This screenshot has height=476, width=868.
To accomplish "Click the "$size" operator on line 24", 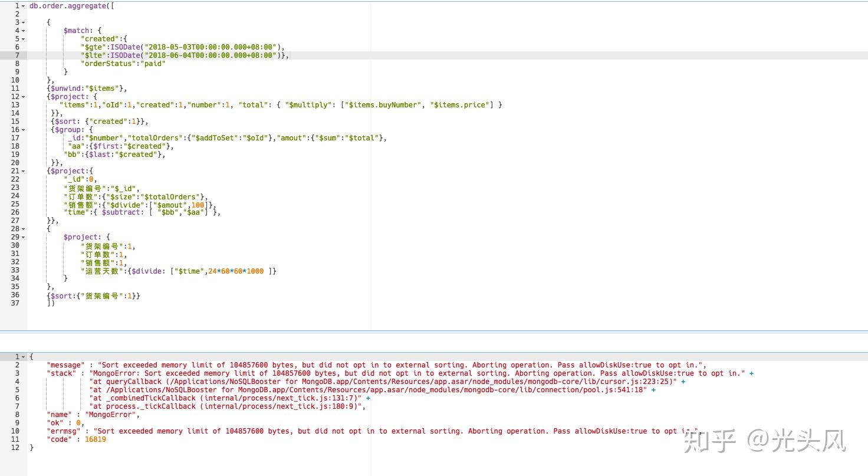I will (123, 197).
